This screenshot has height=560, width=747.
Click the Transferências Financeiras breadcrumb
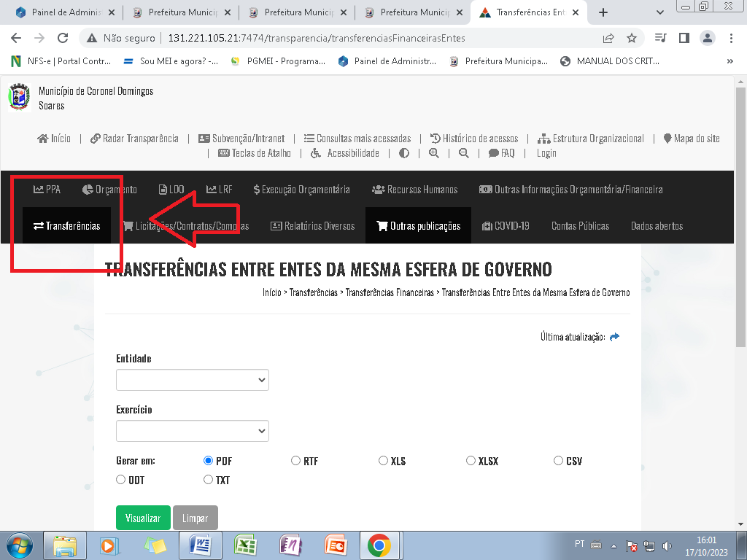click(390, 292)
